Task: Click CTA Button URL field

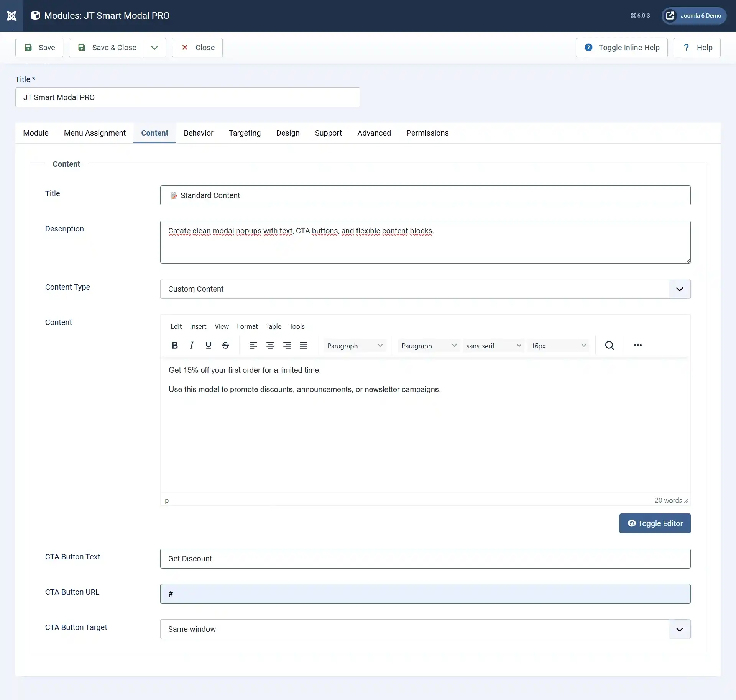Action: point(425,594)
